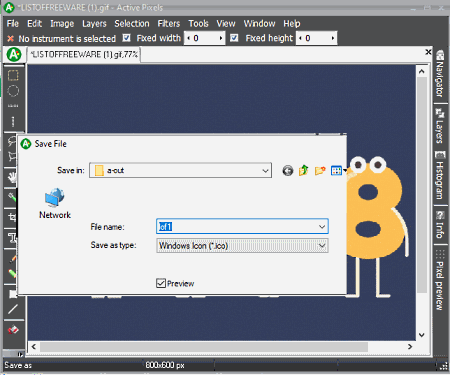Decrease Fixed height value with left arrow
The image size is (450, 375).
click(x=300, y=38)
